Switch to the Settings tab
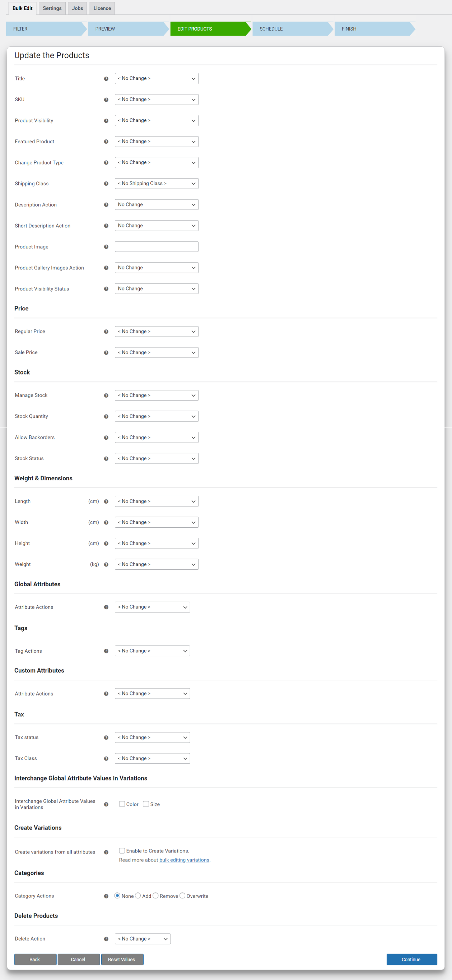This screenshot has width=452, height=980. click(x=52, y=8)
